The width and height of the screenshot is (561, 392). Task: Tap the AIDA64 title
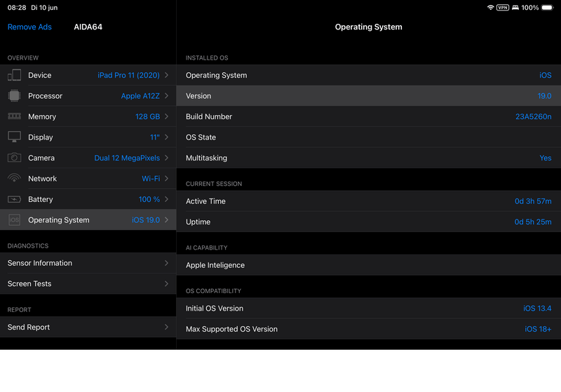coord(88,27)
